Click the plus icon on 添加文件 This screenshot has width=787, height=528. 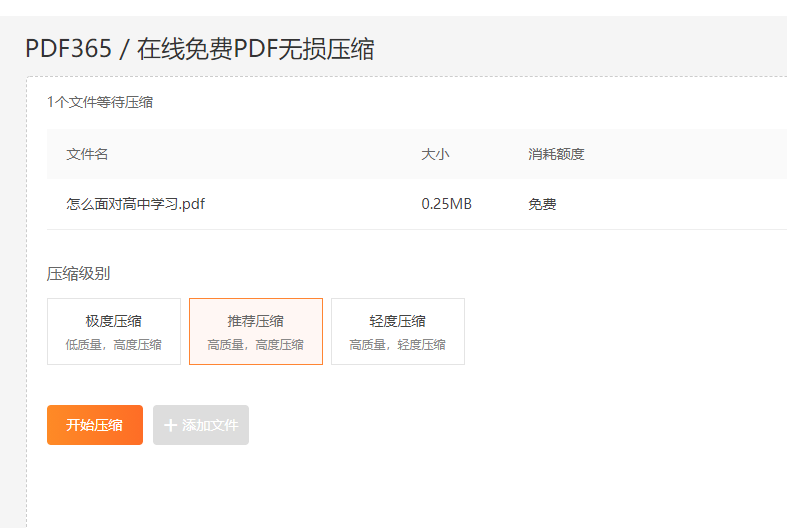coord(171,425)
